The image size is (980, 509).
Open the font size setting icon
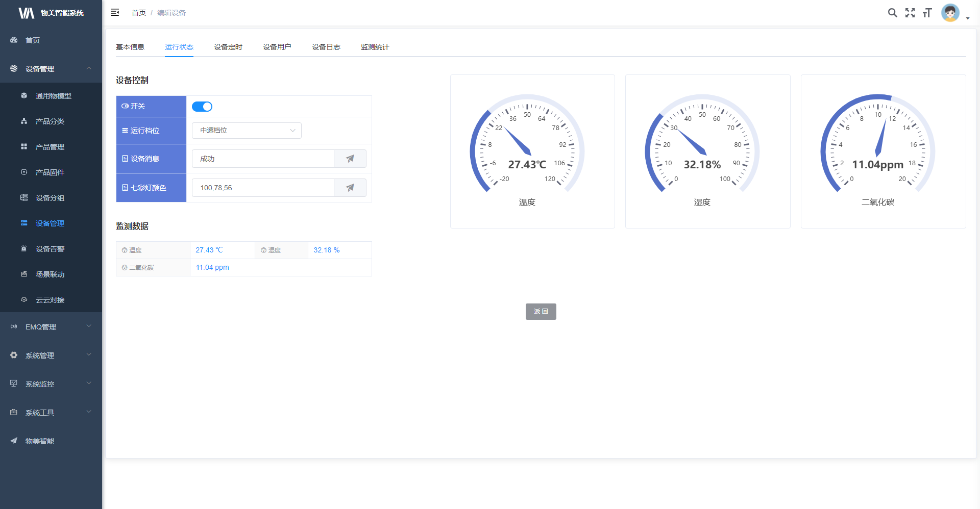click(x=927, y=13)
